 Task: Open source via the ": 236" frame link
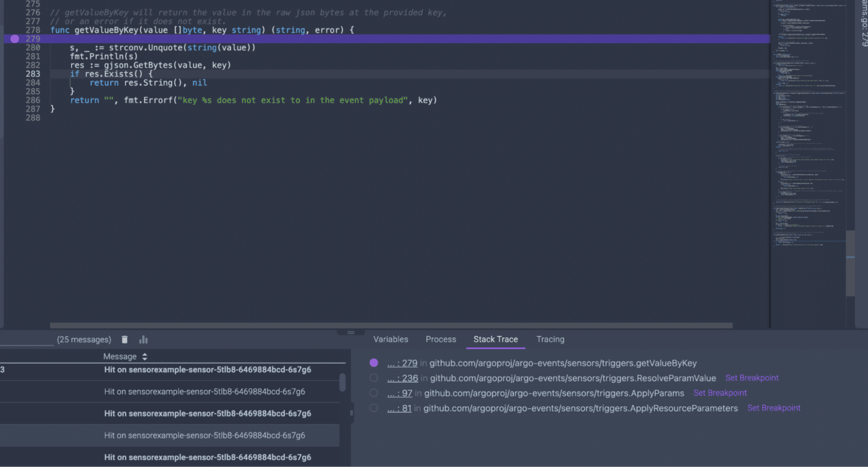coord(402,378)
